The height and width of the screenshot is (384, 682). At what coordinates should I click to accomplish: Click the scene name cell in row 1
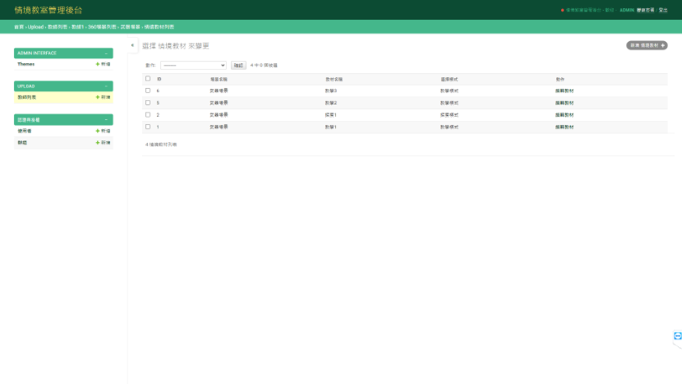coord(219,127)
